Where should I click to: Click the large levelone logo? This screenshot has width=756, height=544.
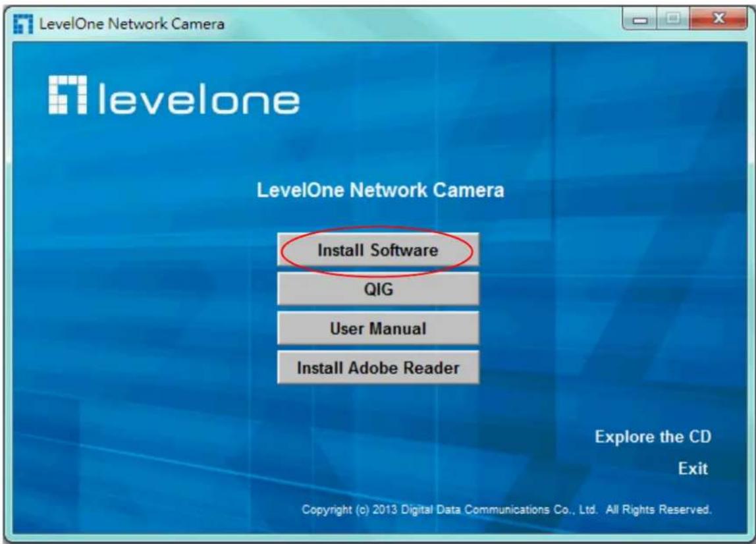174,95
